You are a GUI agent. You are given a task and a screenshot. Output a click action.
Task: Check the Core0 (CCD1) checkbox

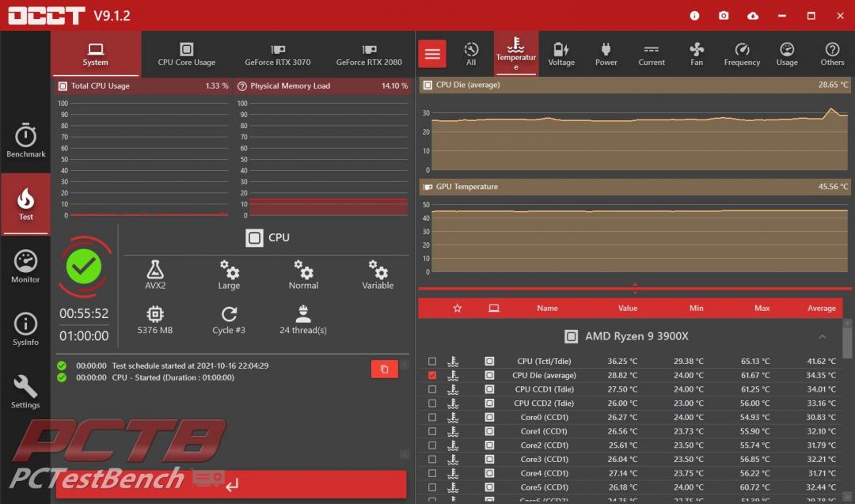pos(432,418)
